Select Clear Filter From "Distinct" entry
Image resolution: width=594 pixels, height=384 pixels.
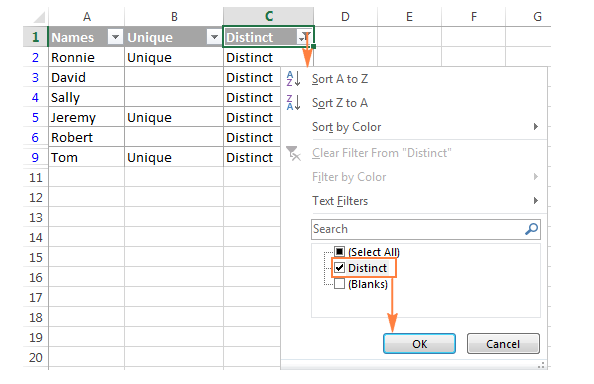[414, 153]
